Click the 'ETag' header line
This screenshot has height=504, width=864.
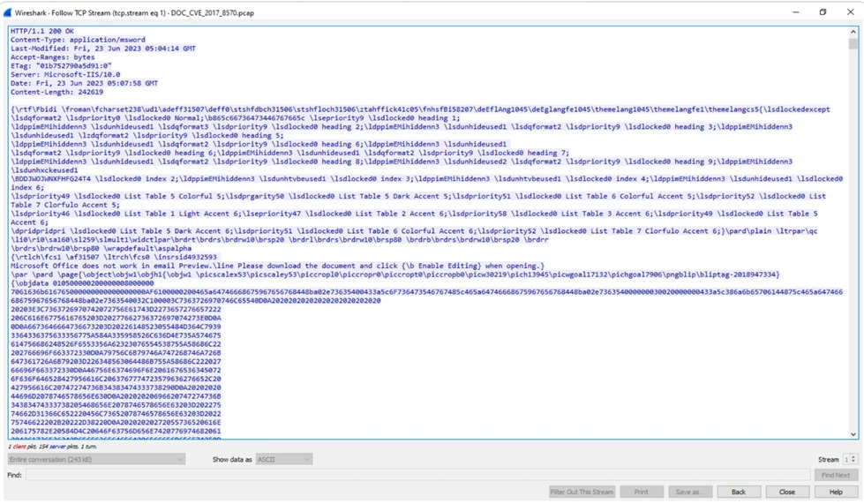coord(61,65)
